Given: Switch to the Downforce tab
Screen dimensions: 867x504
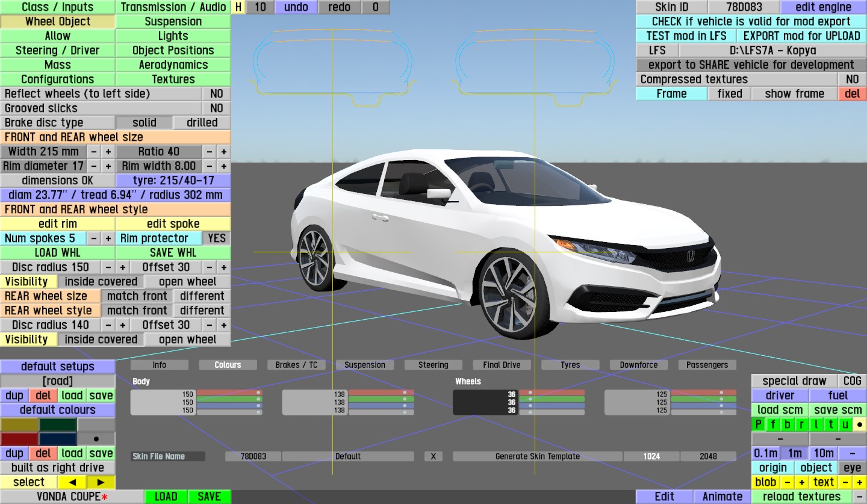Looking at the screenshot, I should (x=639, y=365).
